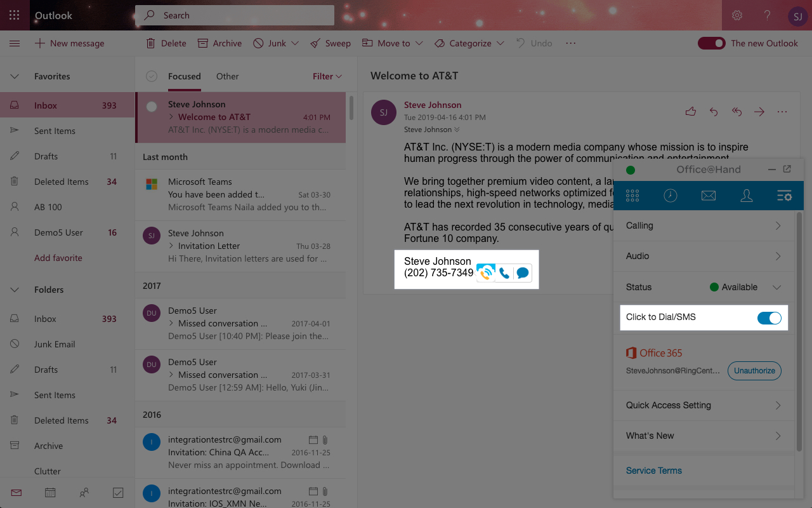Switch to Calendar view in bottom bar
This screenshot has width=812, height=508.
50,492
